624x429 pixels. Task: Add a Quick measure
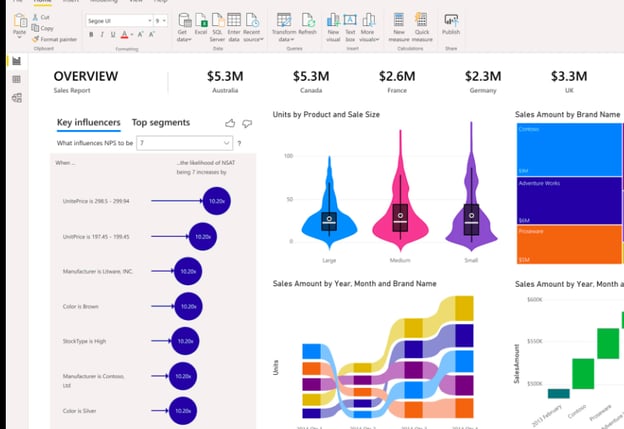[x=420, y=20]
